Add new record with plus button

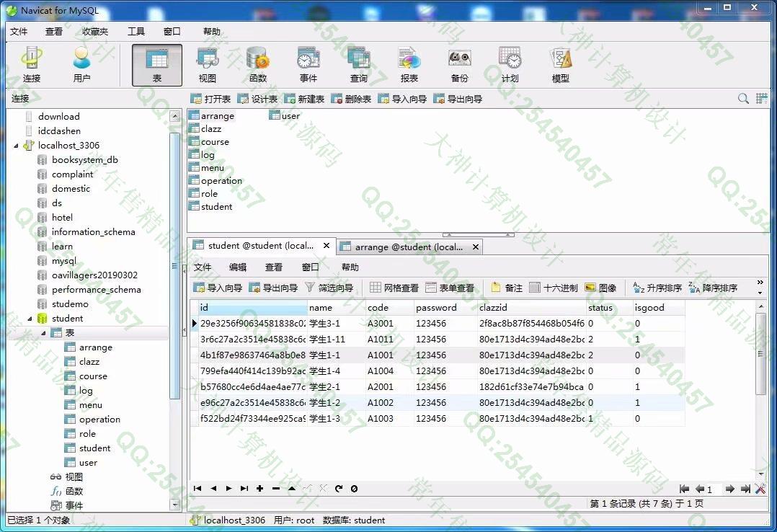click(259, 488)
